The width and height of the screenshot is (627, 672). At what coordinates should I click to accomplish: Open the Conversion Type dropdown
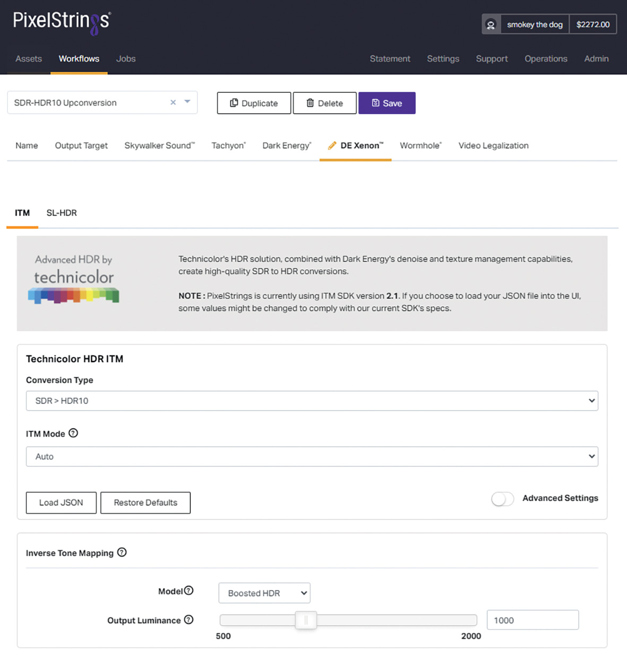tap(312, 401)
